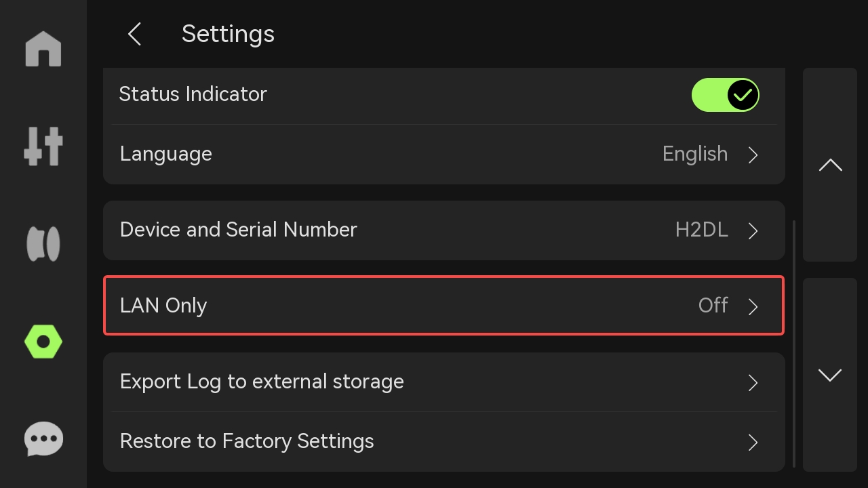
Task: Click the LAN Only label
Action: pyautogui.click(x=163, y=306)
